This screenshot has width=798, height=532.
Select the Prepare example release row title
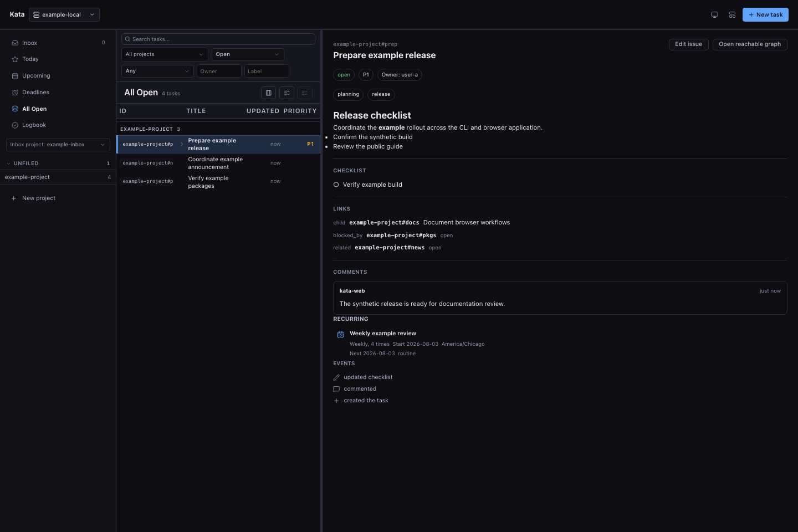212,144
